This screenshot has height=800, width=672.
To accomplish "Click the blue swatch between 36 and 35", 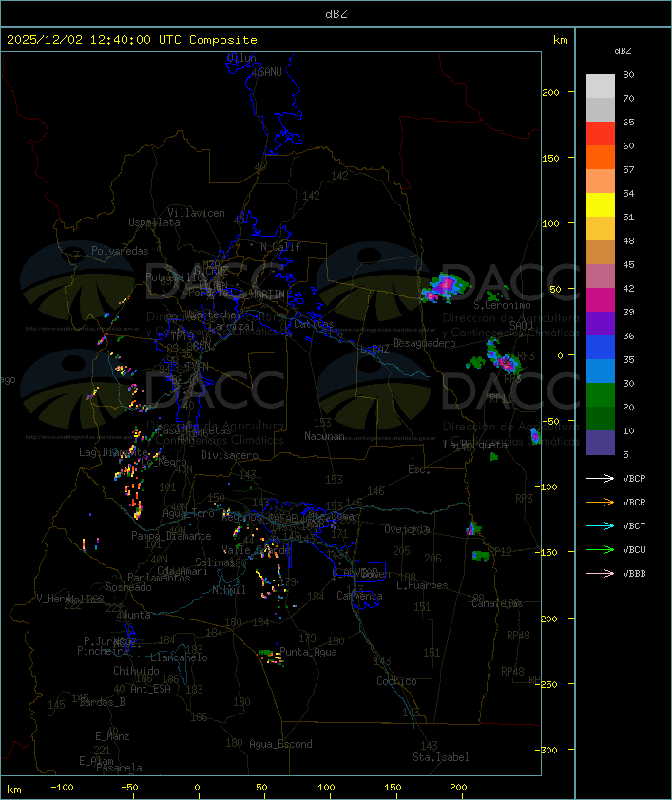I will (x=600, y=348).
